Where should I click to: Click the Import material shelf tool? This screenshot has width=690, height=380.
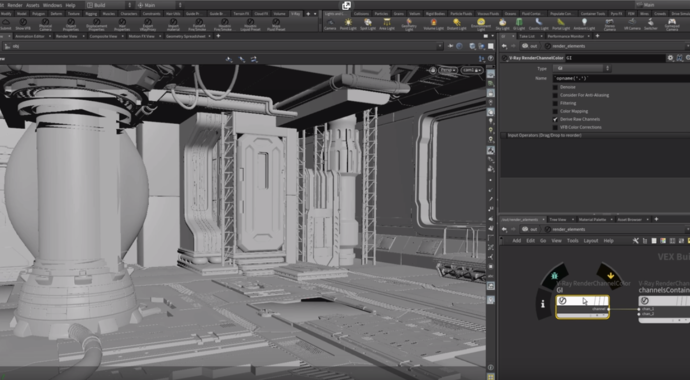point(173,24)
